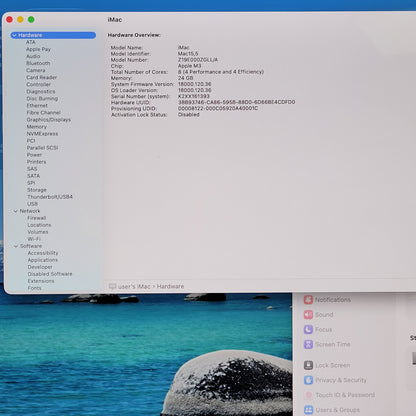Select Fonts under Software
416x416 pixels.
point(35,288)
